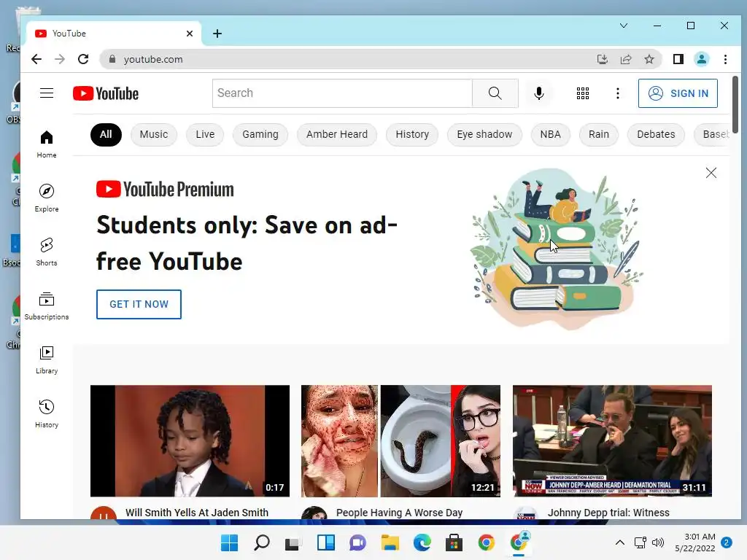747x560 pixels.
Task: Select the Music filter chip
Action: click(153, 135)
